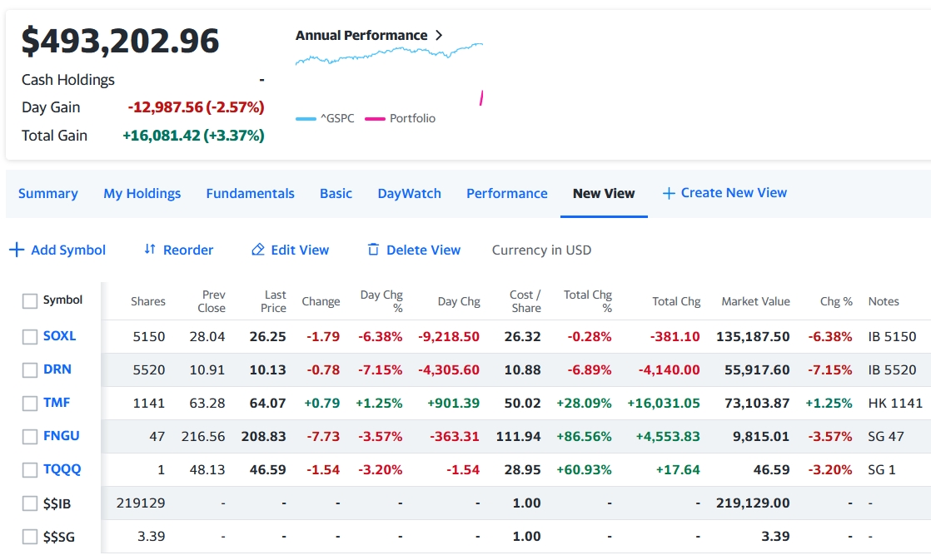This screenshot has width=931, height=560.
Task: Click the plus icon beside Add Symbol
Action: point(16,250)
